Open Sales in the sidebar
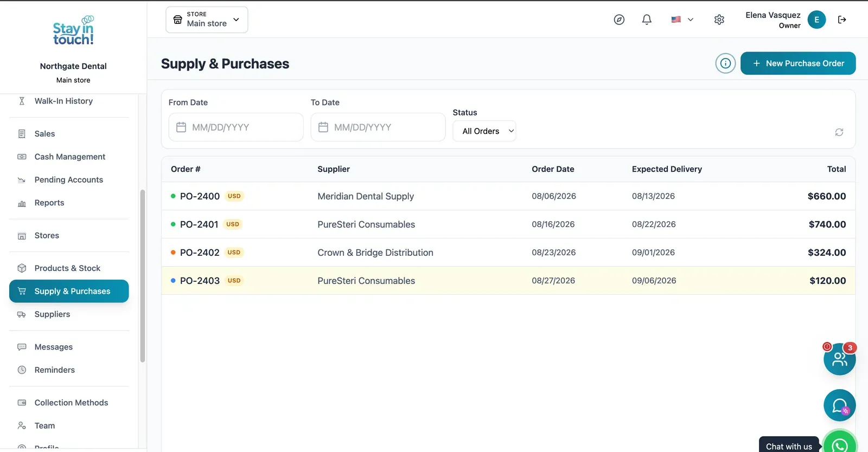This screenshot has width=868, height=452. 69,134
